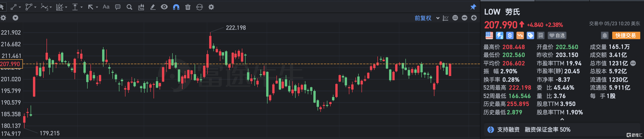The width and height of the screenshot is (644, 139).
Task: Click the 历史最高 255.895 value
Action: click(x=518, y=104)
